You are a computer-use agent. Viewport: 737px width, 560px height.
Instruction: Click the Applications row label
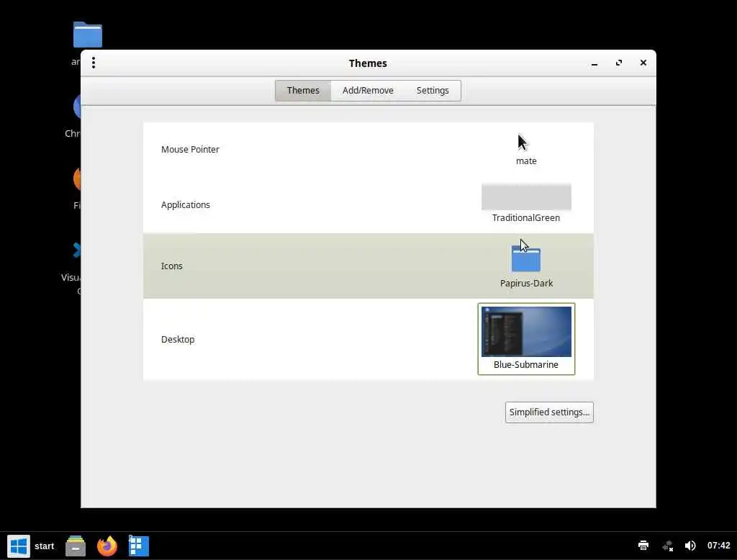tap(185, 205)
